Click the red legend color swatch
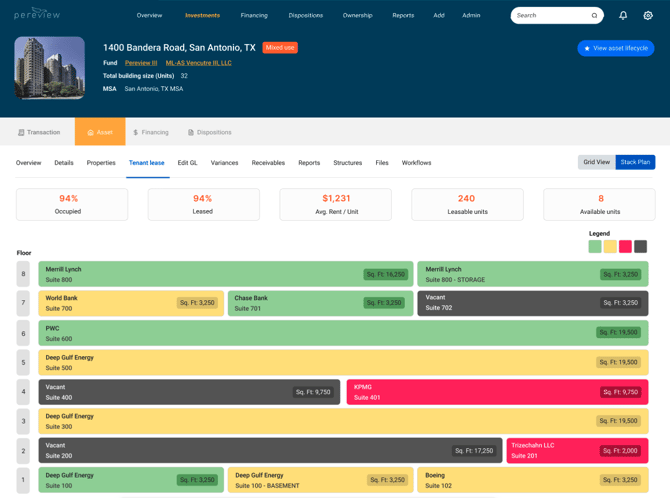Screen dimensions: 670x498 coord(625,246)
